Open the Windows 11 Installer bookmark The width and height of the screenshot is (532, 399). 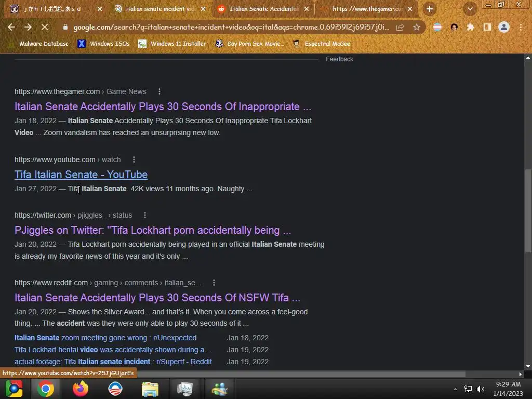[172, 44]
